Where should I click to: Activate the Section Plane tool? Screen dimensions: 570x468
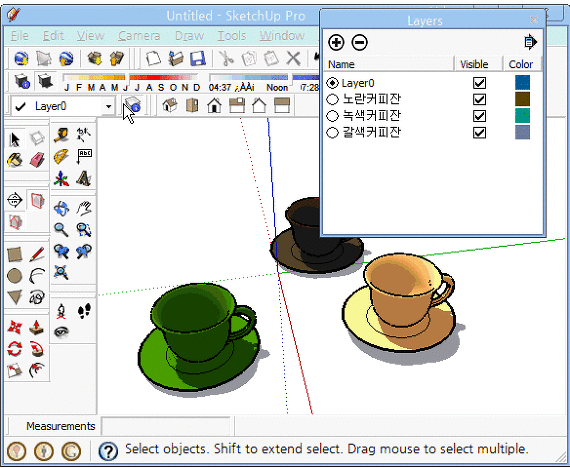click(x=15, y=200)
